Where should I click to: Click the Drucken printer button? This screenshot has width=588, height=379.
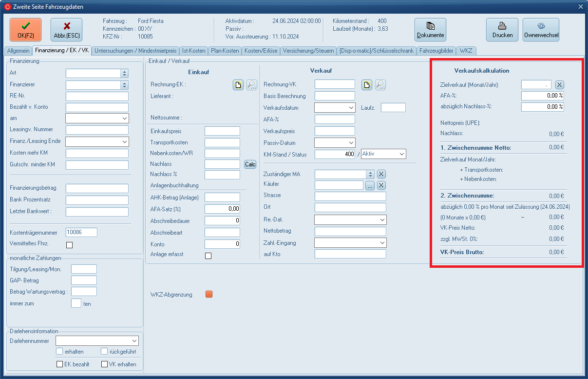pyautogui.click(x=502, y=30)
